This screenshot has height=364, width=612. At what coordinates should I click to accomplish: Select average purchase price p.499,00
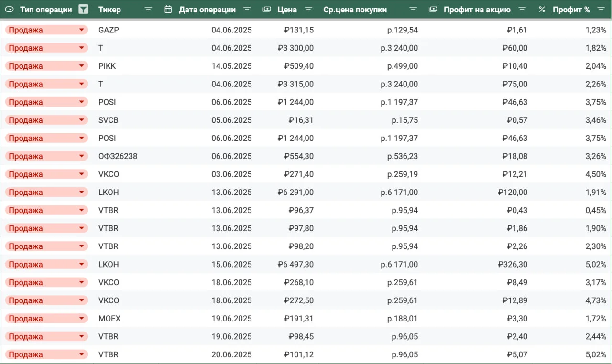click(403, 66)
